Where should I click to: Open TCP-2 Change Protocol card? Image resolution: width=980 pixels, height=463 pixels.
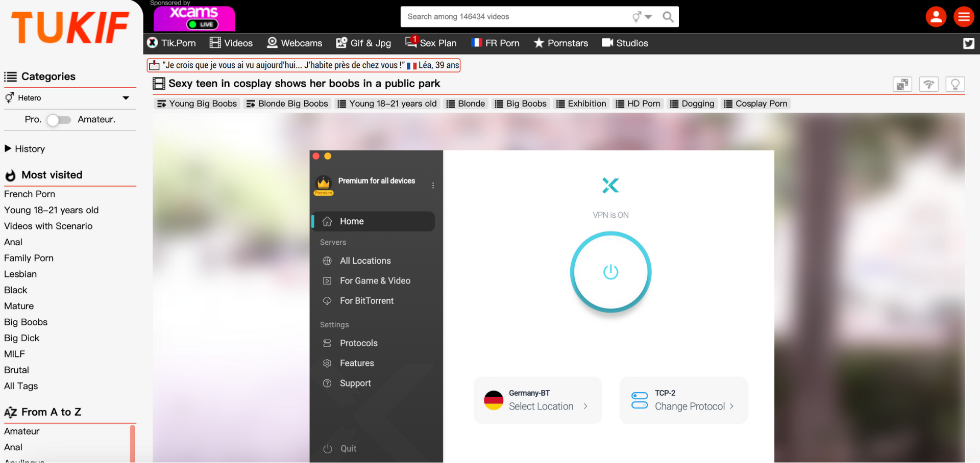point(683,400)
